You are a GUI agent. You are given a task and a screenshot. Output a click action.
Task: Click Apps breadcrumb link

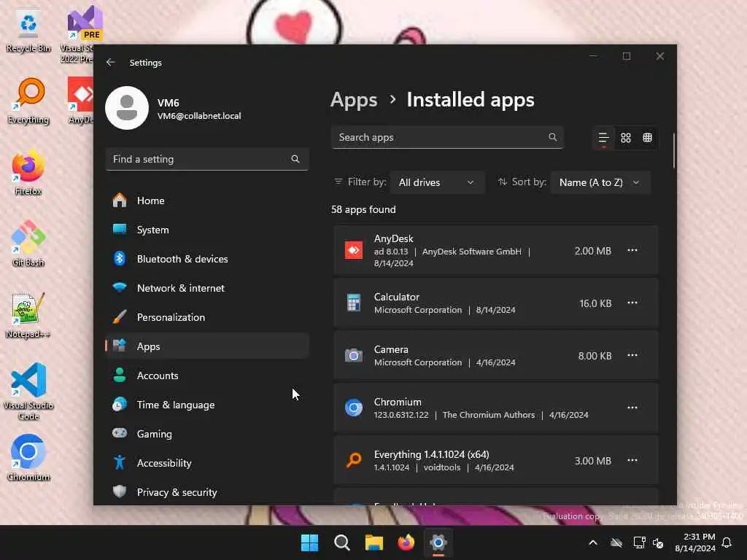[354, 100]
